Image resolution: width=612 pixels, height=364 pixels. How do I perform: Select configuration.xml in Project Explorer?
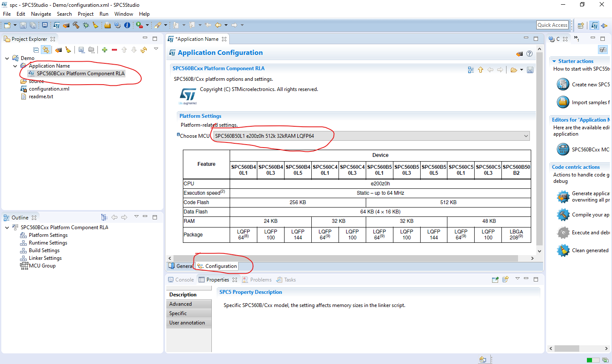(x=49, y=89)
